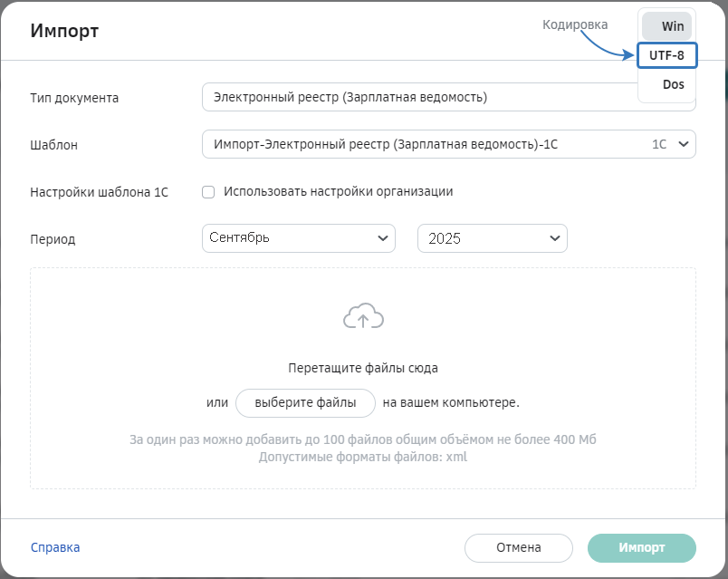This screenshot has width=728, height=579.
Task: Click the chevron arrow beside 2025
Action: [554, 238]
